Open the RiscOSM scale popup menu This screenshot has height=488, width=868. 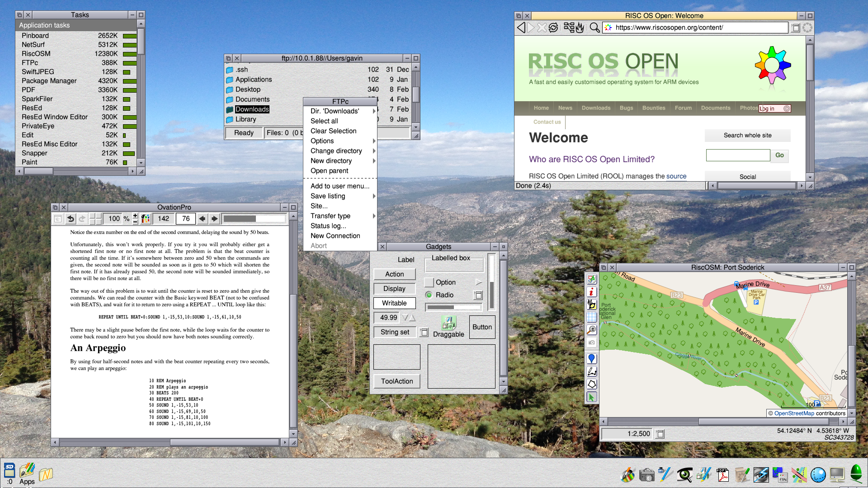coord(660,434)
